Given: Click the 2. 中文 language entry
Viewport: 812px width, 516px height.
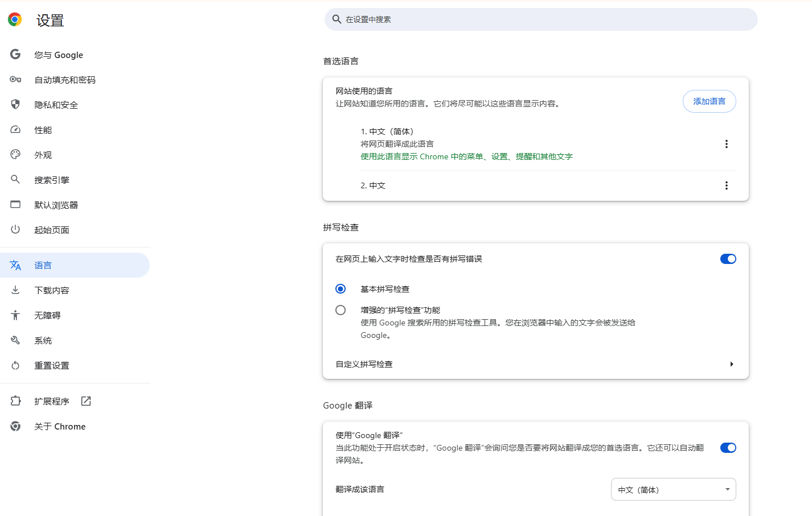Looking at the screenshot, I should [x=373, y=185].
